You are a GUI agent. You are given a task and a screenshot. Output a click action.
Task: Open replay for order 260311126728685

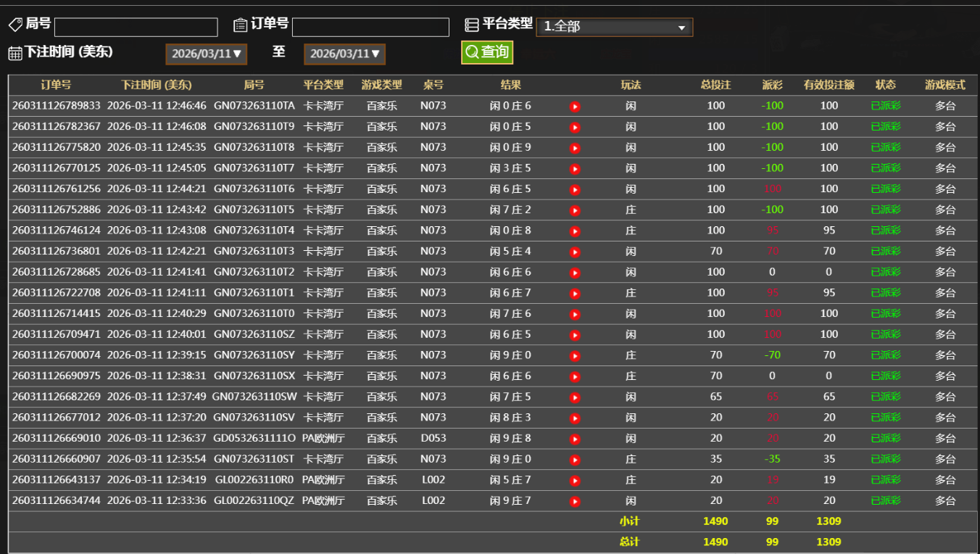click(x=575, y=273)
